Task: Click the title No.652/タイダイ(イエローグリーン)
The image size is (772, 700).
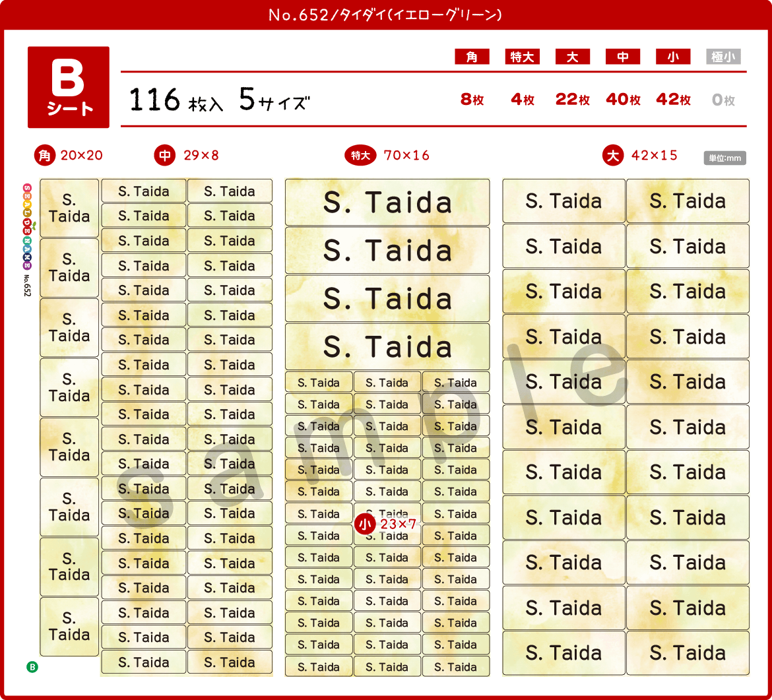Action: coord(385,15)
